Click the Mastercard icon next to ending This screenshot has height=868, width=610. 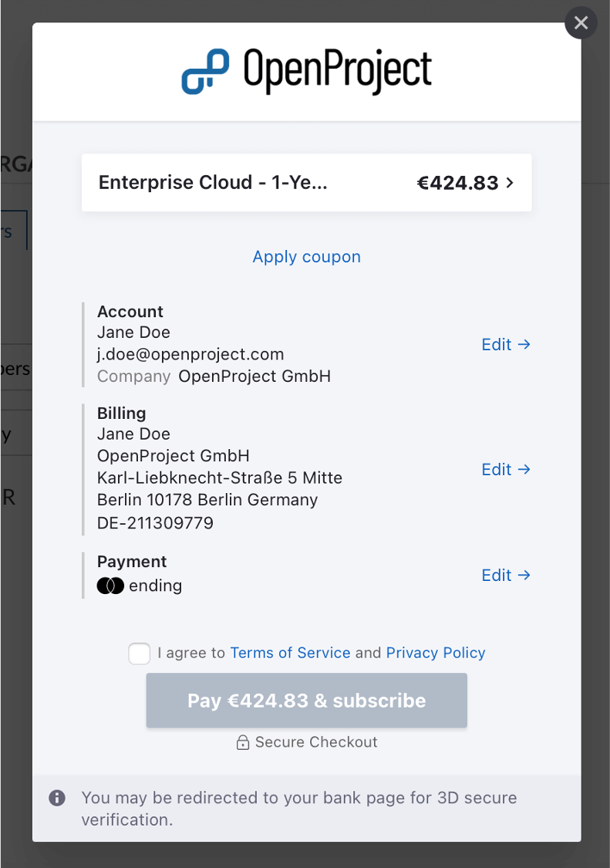coord(111,586)
